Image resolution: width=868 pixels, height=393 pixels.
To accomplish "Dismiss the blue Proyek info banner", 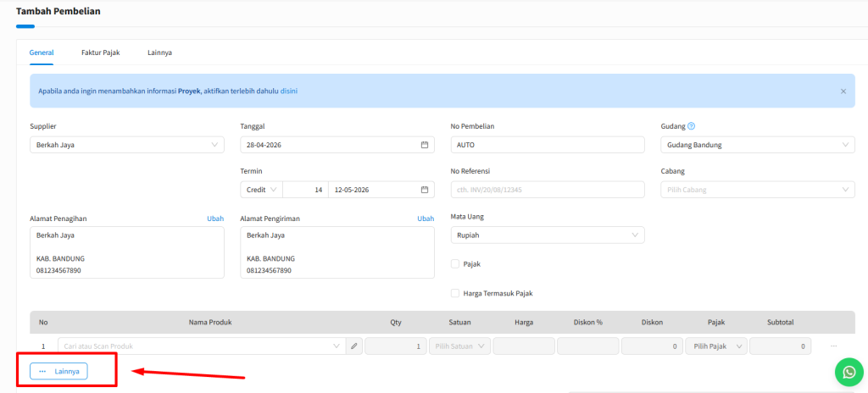I will (x=843, y=91).
